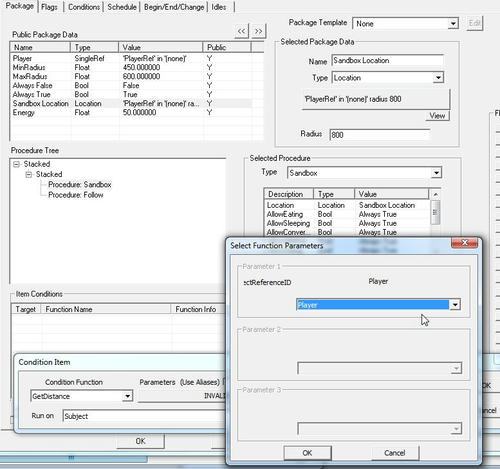Switch to the Conditions tab
This screenshot has height=469, width=500.
pyautogui.click(x=84, y=7)
